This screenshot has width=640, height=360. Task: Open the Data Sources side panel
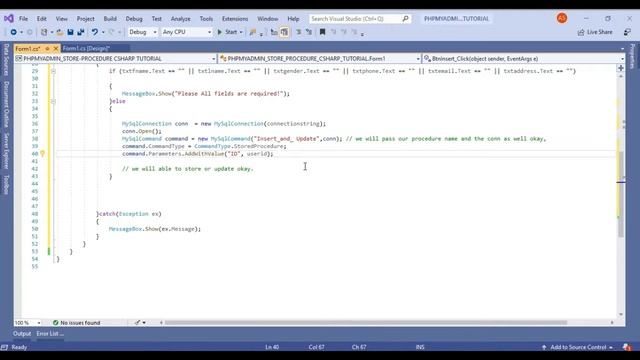click(6, 60)
